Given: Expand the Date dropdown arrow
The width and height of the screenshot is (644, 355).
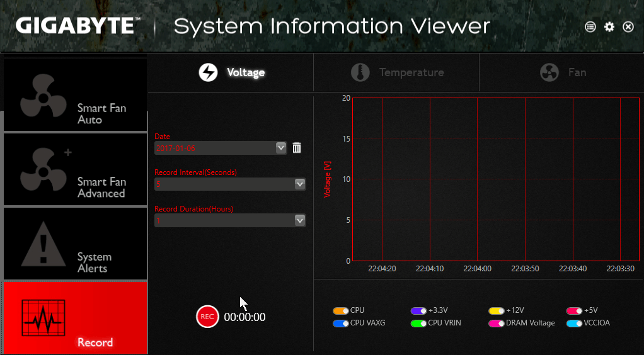Looking at the screenshot, I should coord(281,148).
